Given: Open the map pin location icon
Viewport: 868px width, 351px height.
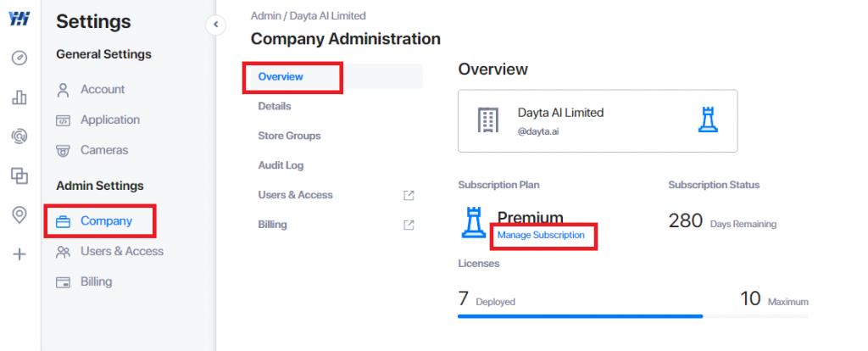Looking at the screenshot, I should tap(19, 215).
